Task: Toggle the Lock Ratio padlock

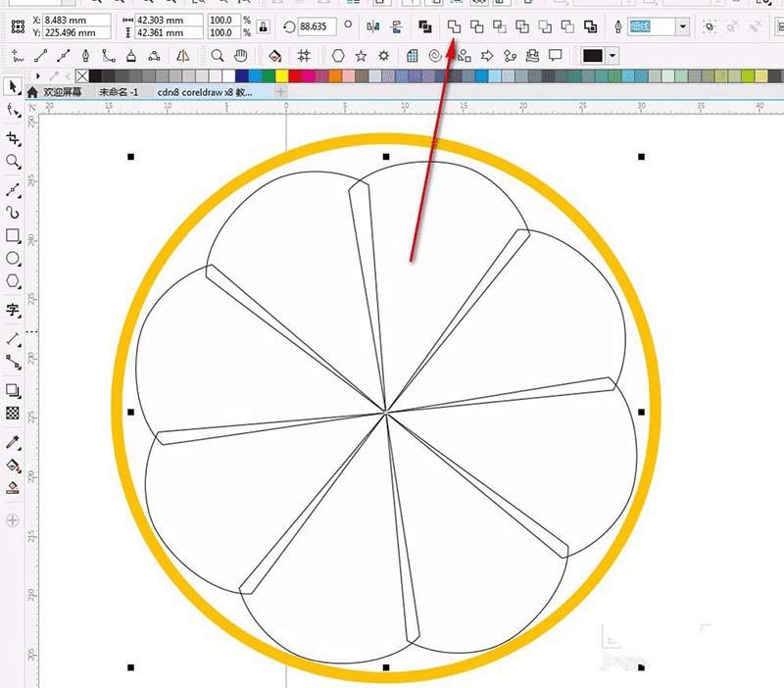Action: click(x=263, y=26)
